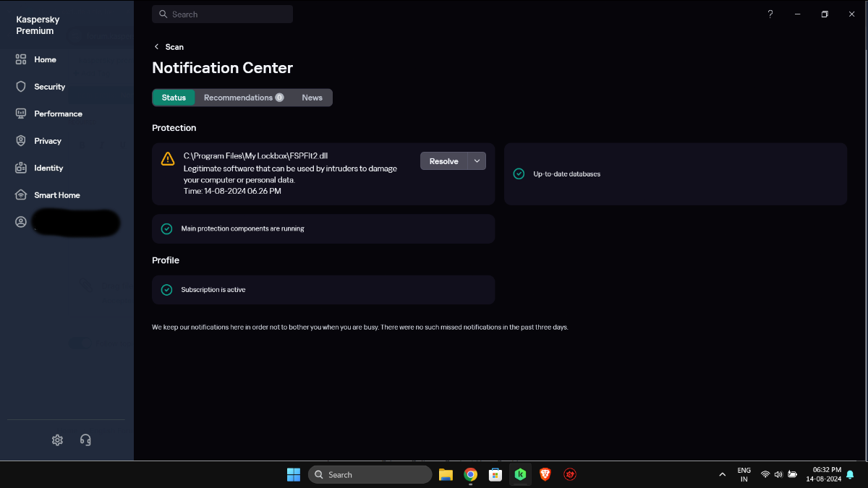The image size is (868, 488).
Task: Click the red circular taskbar app icon
Action: click(570, 475)
